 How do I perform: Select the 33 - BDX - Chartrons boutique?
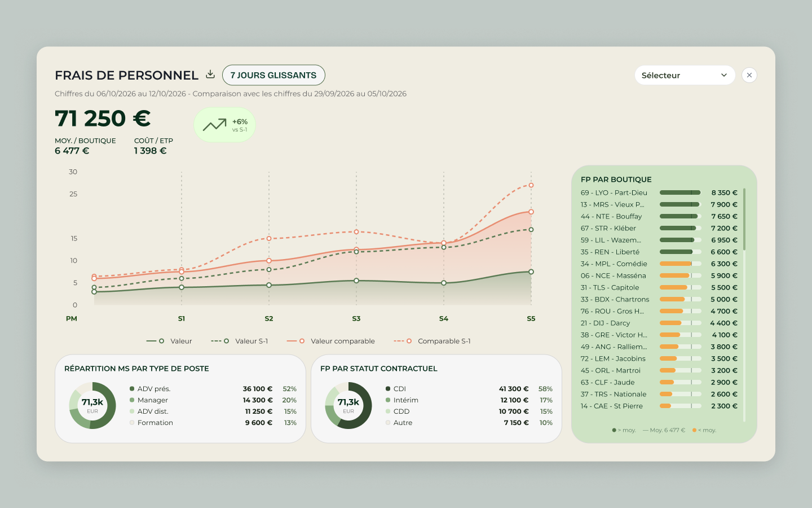pyautogui.click(x=659, y=299)
